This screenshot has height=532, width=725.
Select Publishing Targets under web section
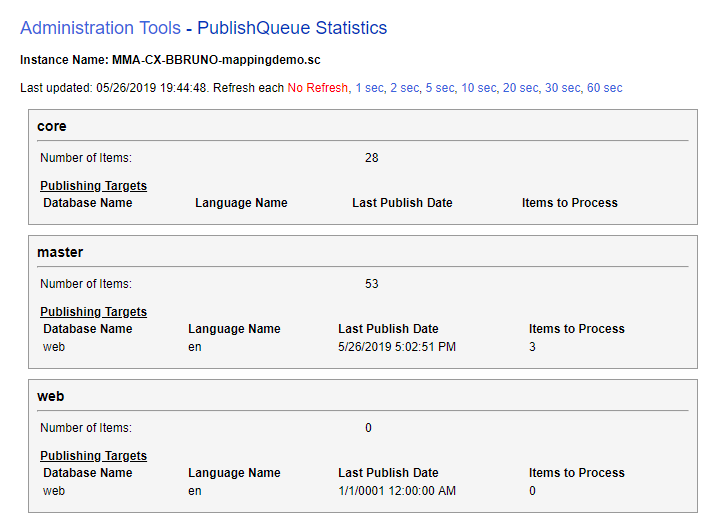click(93, 456)
